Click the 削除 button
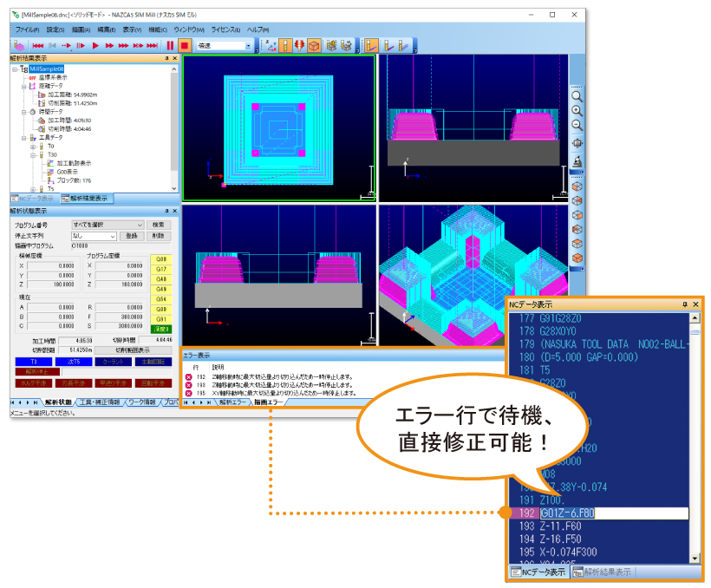Screen dimensions: 711x588 click(x=159, y=237)
